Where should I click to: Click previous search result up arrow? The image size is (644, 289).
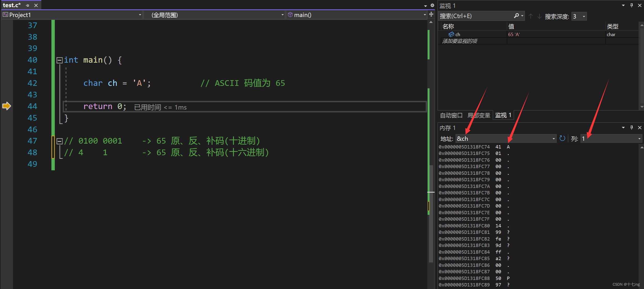coord(531,16)
